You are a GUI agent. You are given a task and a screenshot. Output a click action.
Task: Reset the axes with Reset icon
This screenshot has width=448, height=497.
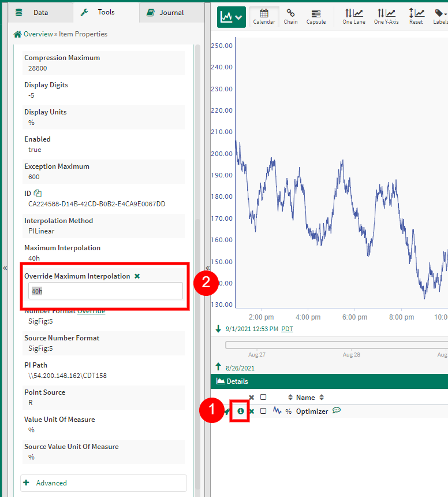click(x=416, y=16)
